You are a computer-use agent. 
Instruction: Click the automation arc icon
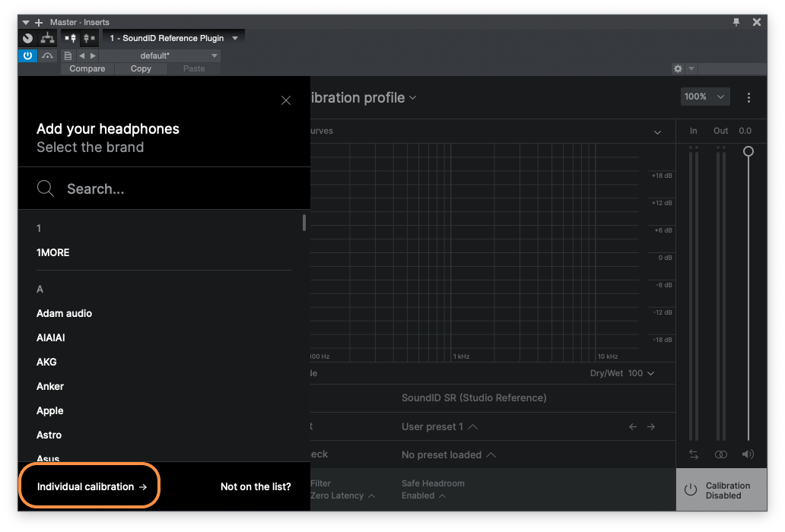(48, 55)
